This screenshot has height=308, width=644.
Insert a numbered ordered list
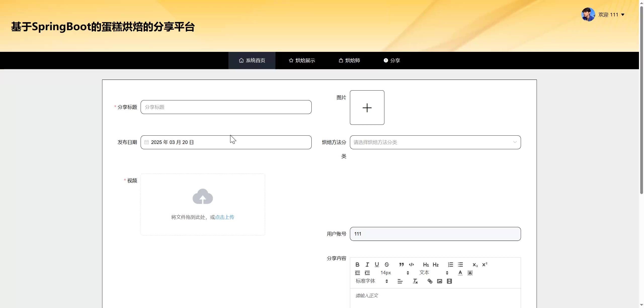click(450, 264)
